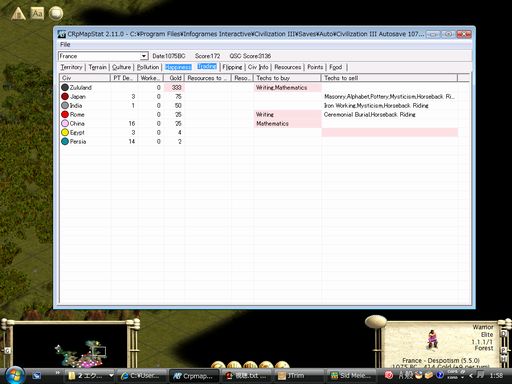Show hidden system tray icons arrow
Image resolution: width=512 pixels, height=384 pixels.
[471, 376]
